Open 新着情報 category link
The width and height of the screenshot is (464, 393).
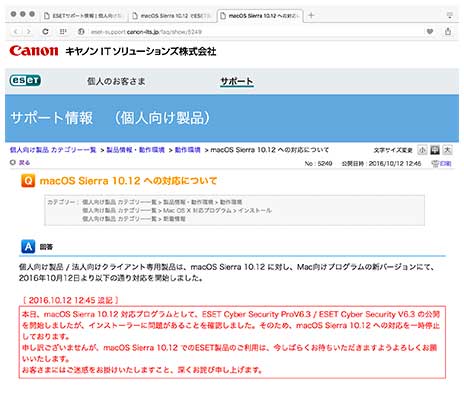(174, 219)
